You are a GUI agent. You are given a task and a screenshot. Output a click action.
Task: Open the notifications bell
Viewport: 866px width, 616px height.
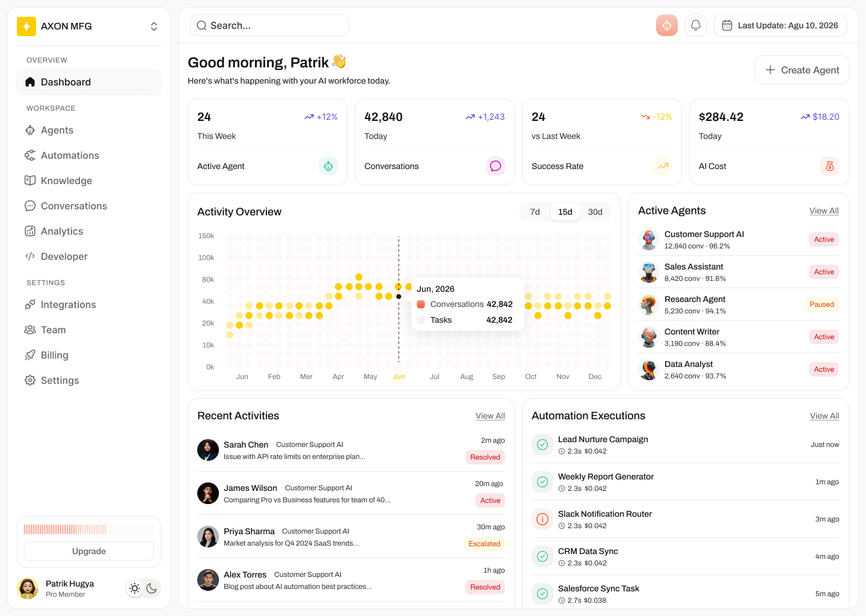(696, 25)
